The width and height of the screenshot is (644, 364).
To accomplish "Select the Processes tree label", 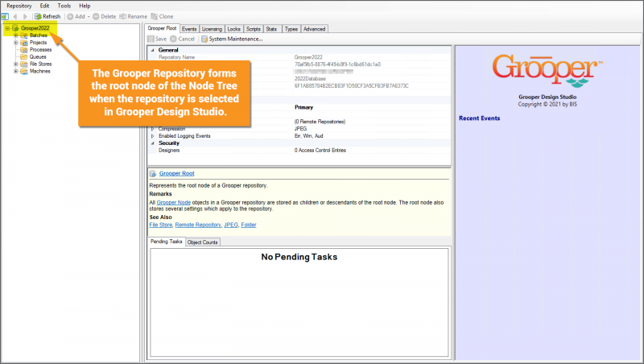I will (x=41, y=50).
